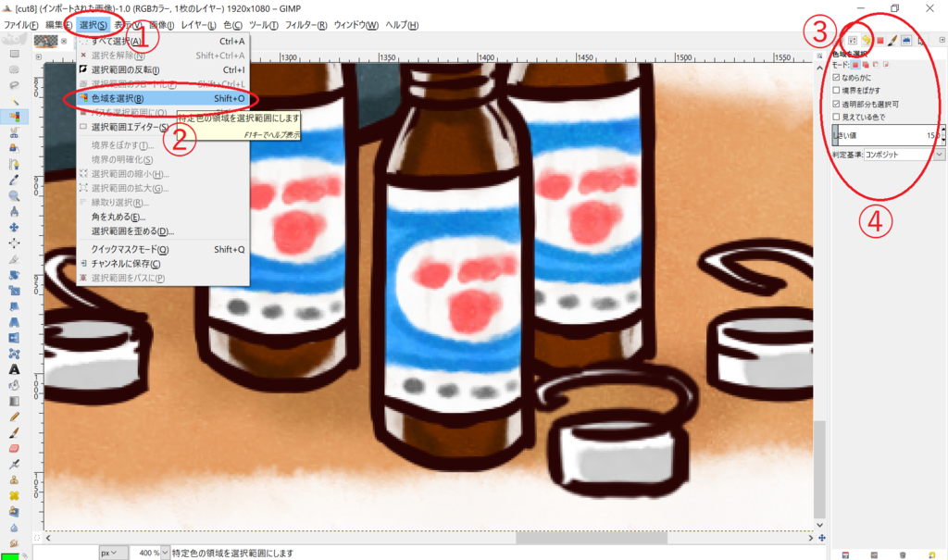
Task: Click 選択範囲を歪める(D)... menu entry
Action: point(163,231)
